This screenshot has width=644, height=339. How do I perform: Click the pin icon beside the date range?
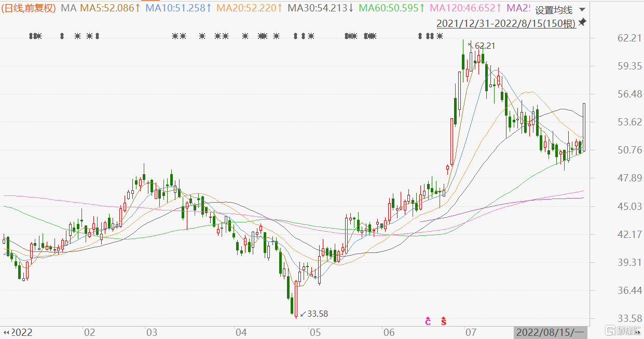(x=582, y=22)
